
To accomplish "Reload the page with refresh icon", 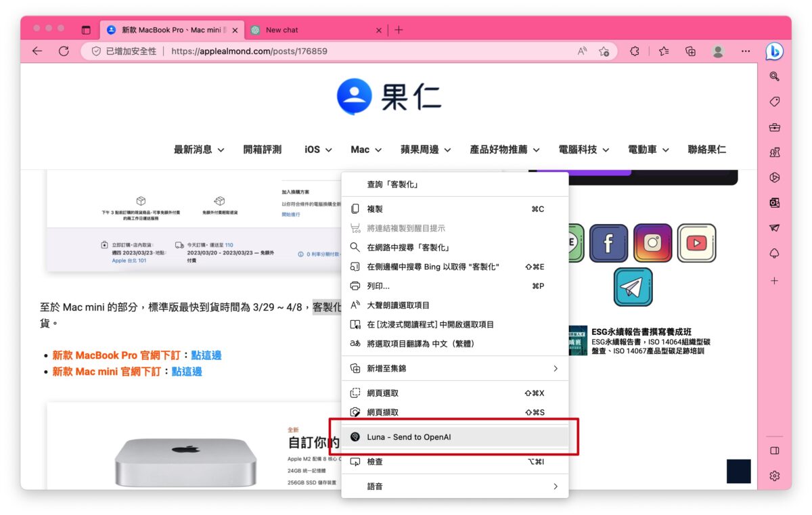I will coord(64,51).
